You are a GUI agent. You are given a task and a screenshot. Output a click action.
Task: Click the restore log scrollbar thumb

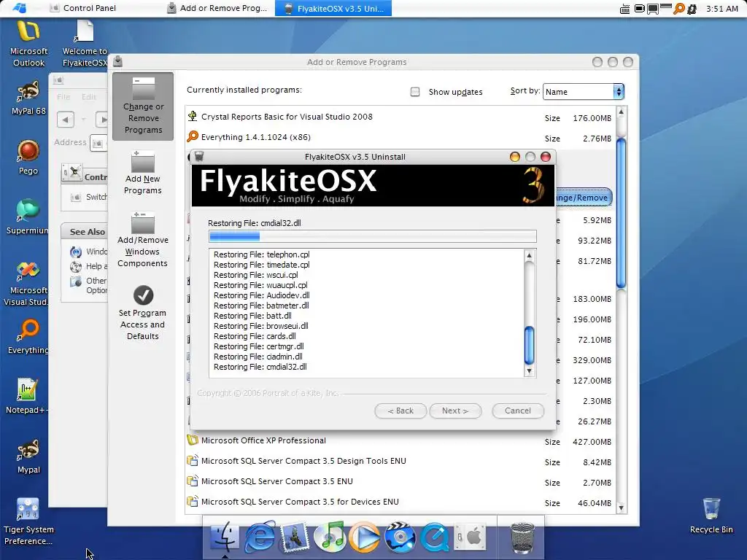529,345
